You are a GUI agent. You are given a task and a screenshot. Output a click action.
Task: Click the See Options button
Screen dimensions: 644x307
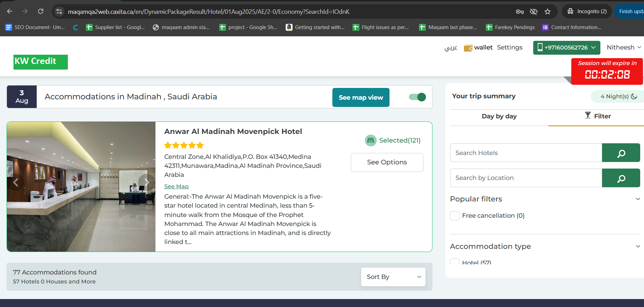[x=387, y=162]
